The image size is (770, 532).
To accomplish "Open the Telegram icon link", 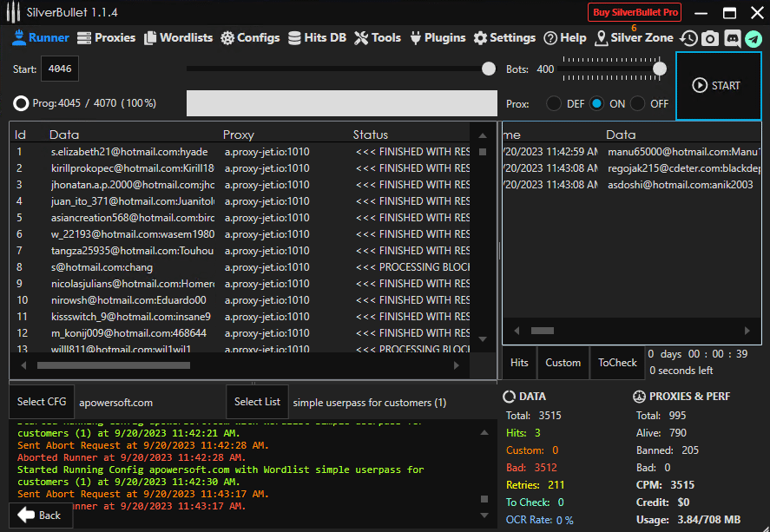I will [754, 38].
